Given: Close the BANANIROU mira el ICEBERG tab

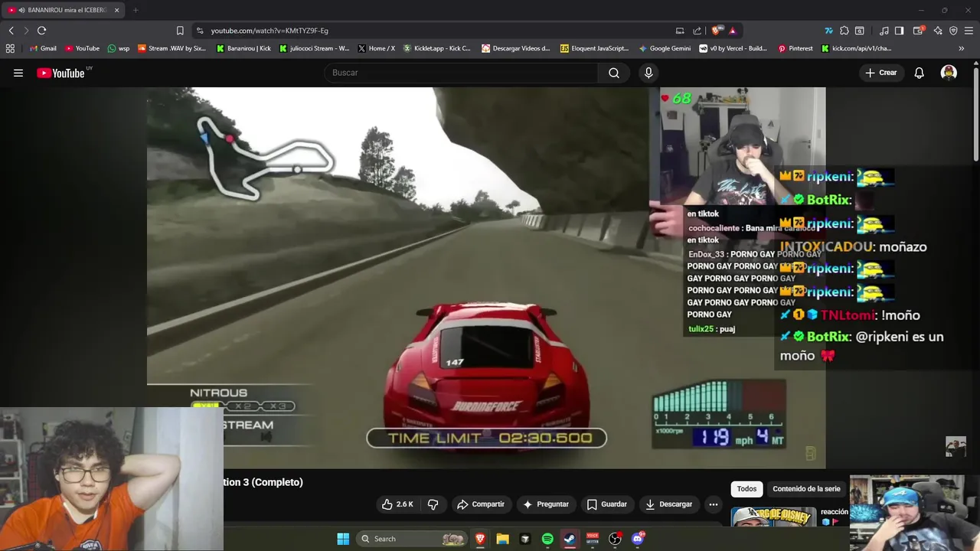Looking at the screenshot, I should 117,10.
